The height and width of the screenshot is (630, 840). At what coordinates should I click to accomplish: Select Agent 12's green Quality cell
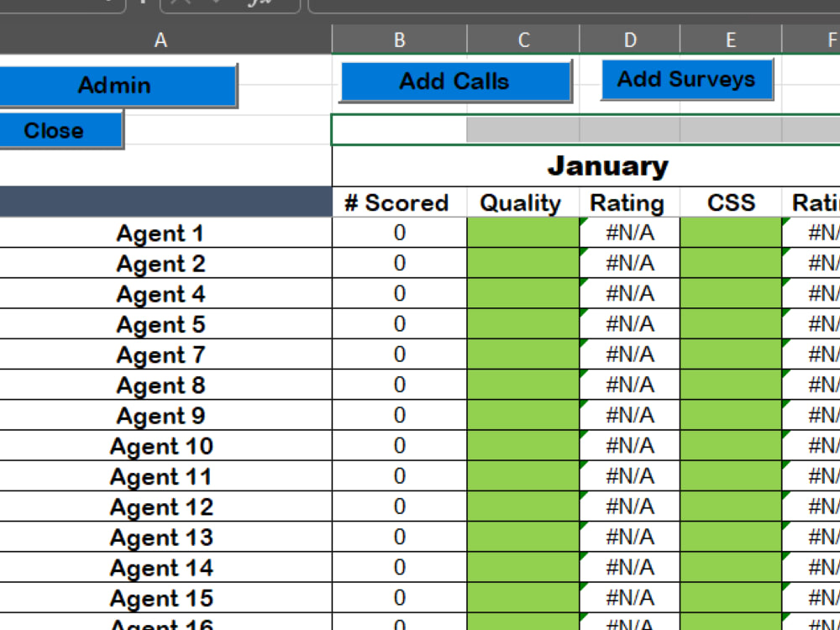[x=523, y=507]
